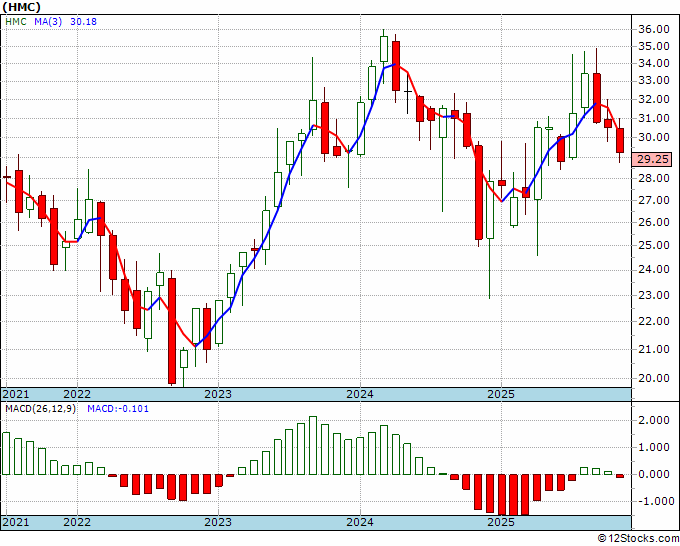Click the 22.00 price axis label
680x546 pixels.
(654, 321)
